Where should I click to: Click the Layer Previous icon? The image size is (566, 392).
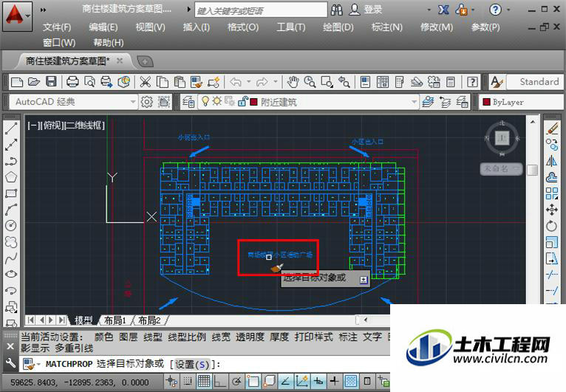(445, 102)
